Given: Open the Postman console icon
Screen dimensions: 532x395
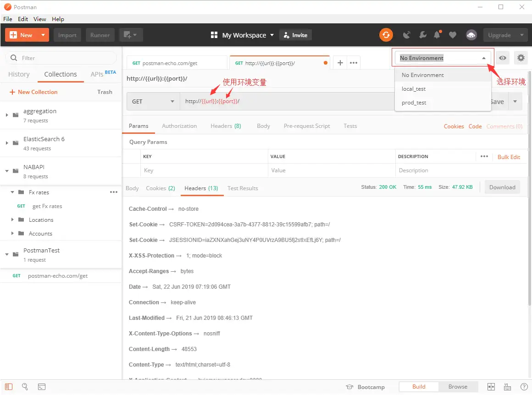Looking at the screenshot, I should pos(41,387).
